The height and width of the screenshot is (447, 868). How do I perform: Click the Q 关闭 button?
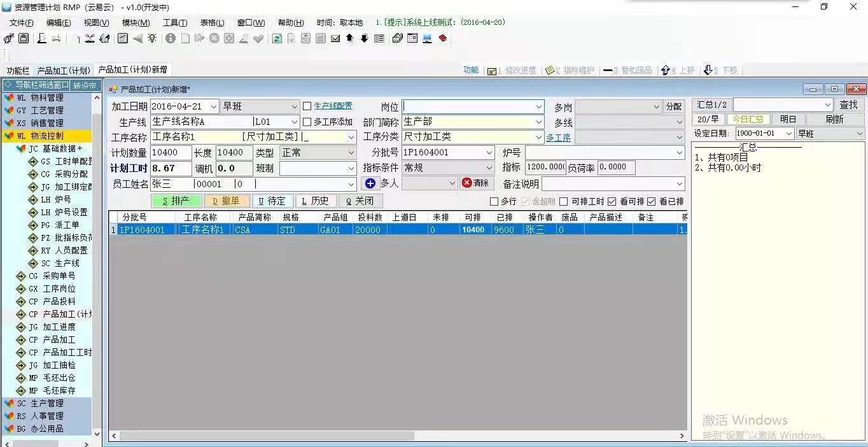(x=360, y=201)
